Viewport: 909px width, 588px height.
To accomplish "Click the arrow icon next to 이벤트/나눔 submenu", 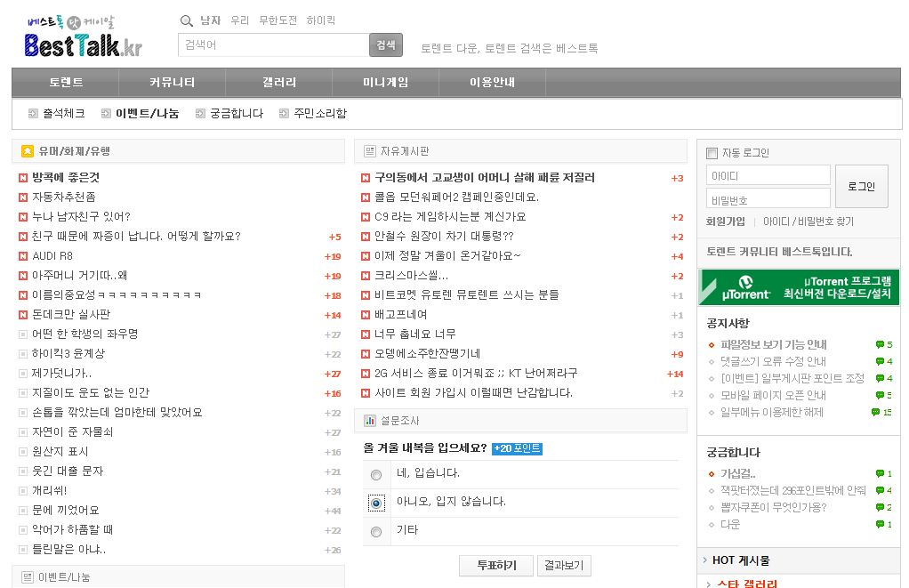I will pos(106,114).
